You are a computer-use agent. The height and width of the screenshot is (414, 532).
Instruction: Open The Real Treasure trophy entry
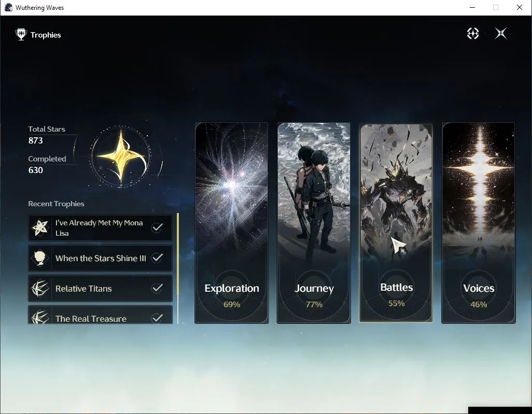click(100, 315)
